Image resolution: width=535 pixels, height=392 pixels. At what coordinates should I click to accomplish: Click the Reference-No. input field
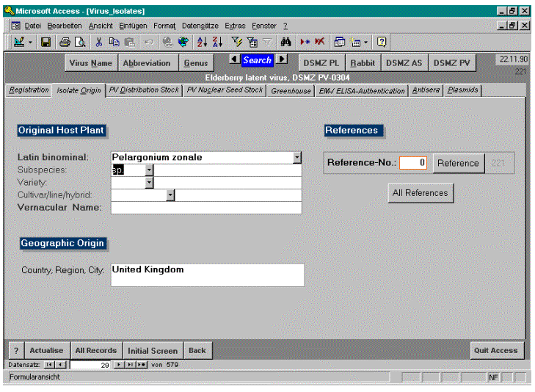coord(413,163)
